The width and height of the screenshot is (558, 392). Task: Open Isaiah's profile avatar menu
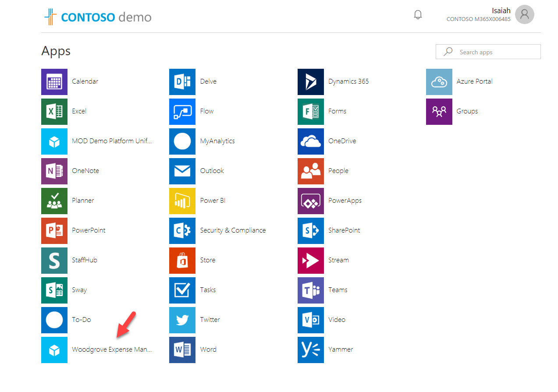525,14
